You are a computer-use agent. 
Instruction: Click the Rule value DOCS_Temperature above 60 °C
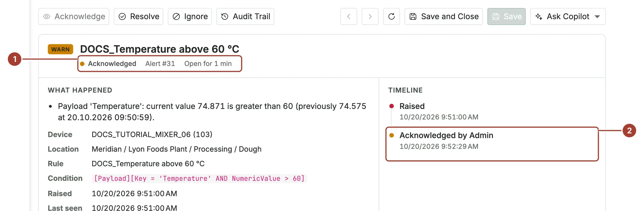tap(148, 164)
